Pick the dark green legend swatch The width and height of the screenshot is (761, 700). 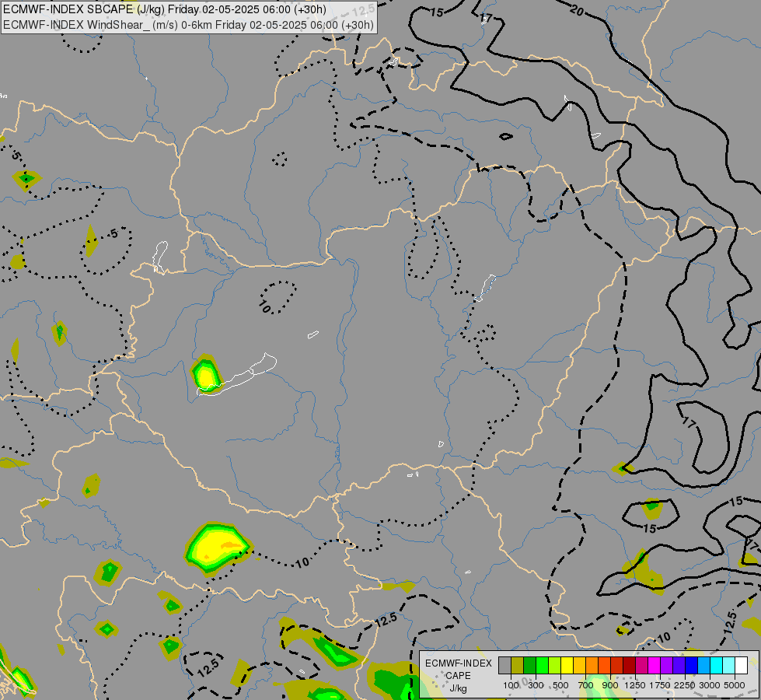pyautogui.click(x=530, y=665)
